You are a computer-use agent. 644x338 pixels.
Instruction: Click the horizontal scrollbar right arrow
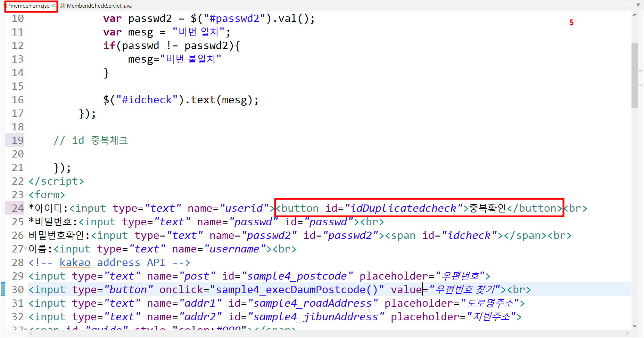coord(627,333)
